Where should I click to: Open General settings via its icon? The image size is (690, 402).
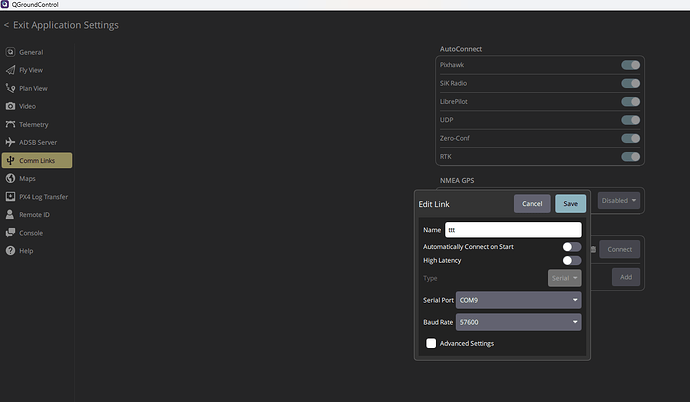10,52
